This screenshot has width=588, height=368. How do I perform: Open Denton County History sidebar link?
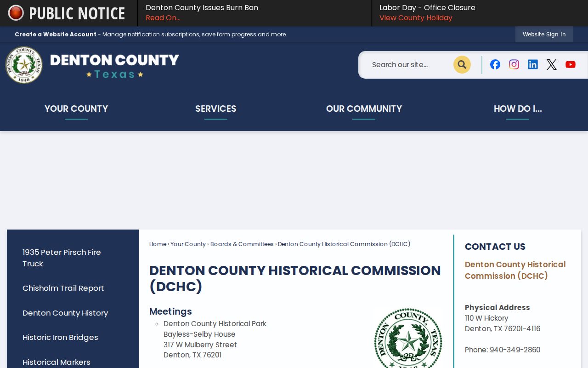tap(65, 313)
